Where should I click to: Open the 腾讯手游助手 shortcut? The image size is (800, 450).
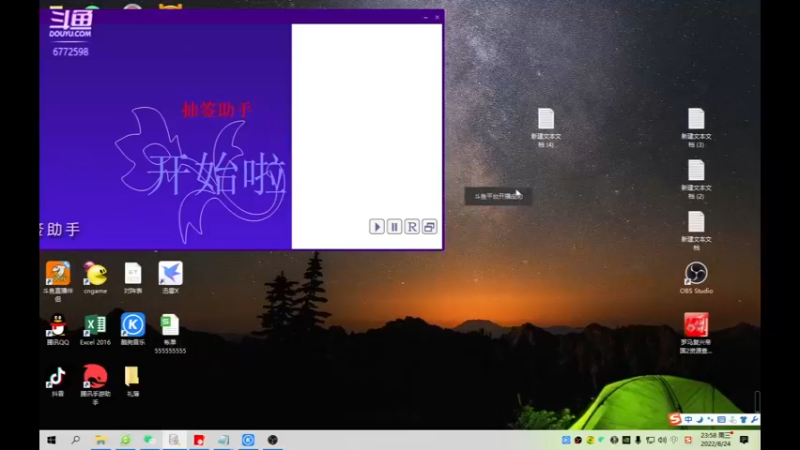pyautogui.click(x=95, y=385)
